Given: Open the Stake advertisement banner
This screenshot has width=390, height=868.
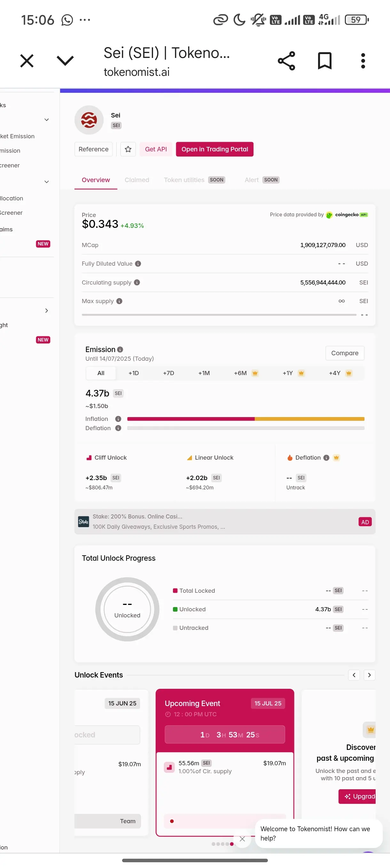Looking at the screenshot, I should point(225,522).
